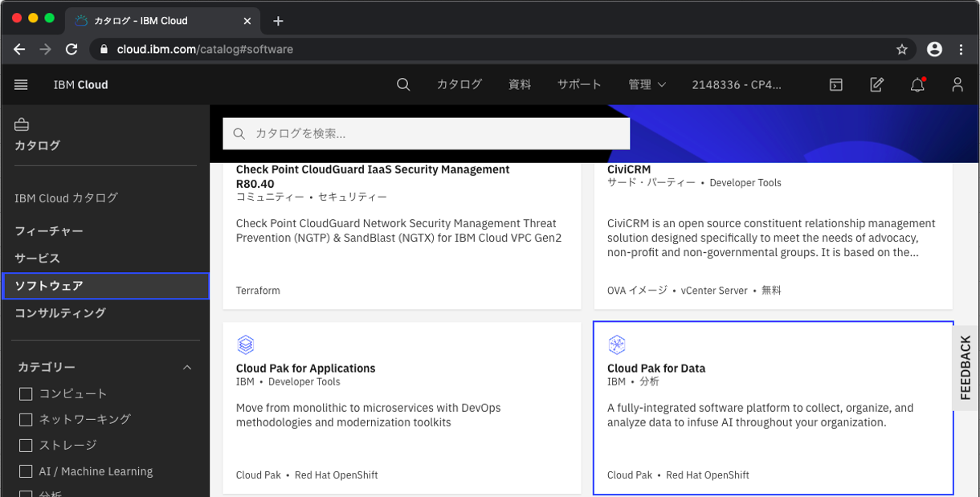Open the Chrome profile icon

pyautogui.click(x=934, y=49)
